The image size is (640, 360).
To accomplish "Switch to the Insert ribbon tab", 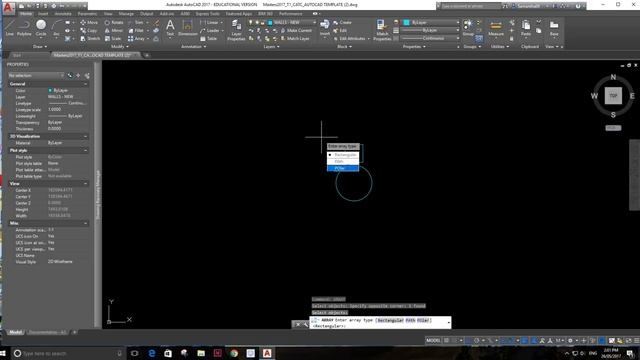I will [x=43, y=14].
